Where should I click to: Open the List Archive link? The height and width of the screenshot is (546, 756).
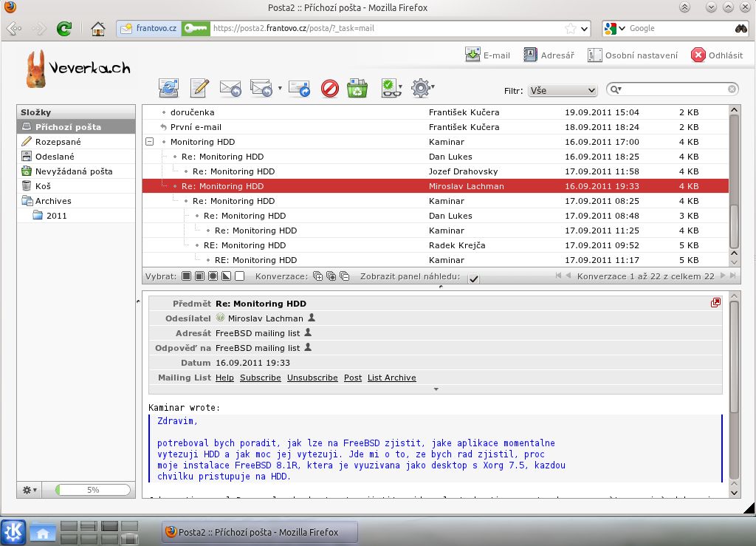(x=391, y=378)
